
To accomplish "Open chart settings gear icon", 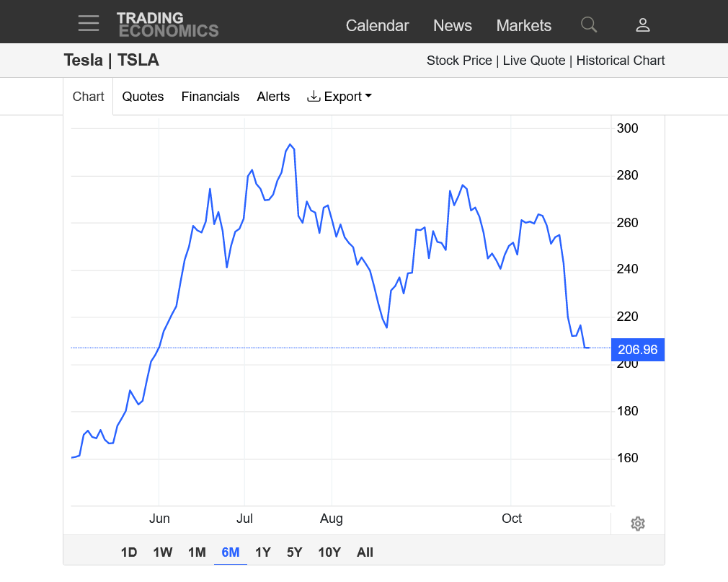I will tap(638, 524).
